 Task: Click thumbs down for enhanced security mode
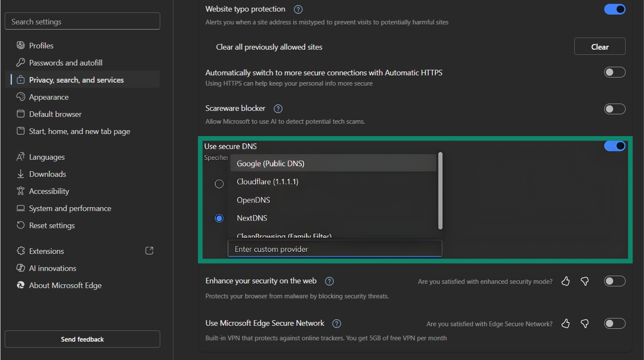click(585, 281)
